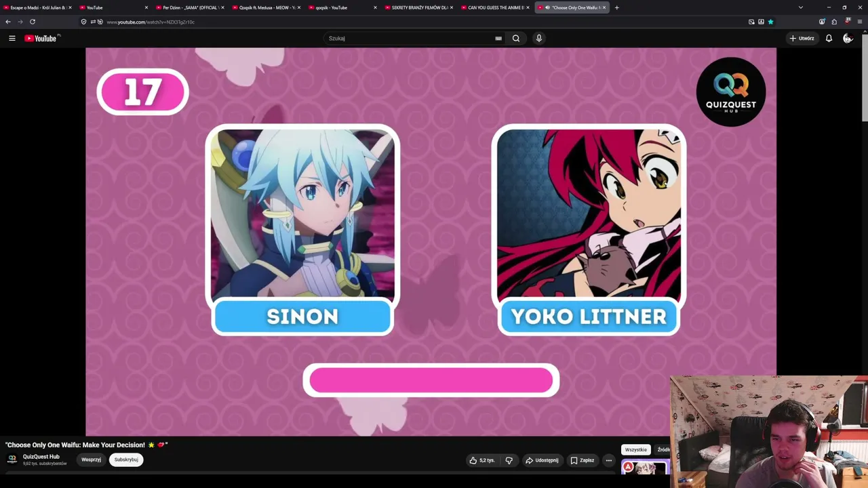Open the Utwórz create dropdown
The height and width of the screenshot is (488, 868).
coord(802,39)
